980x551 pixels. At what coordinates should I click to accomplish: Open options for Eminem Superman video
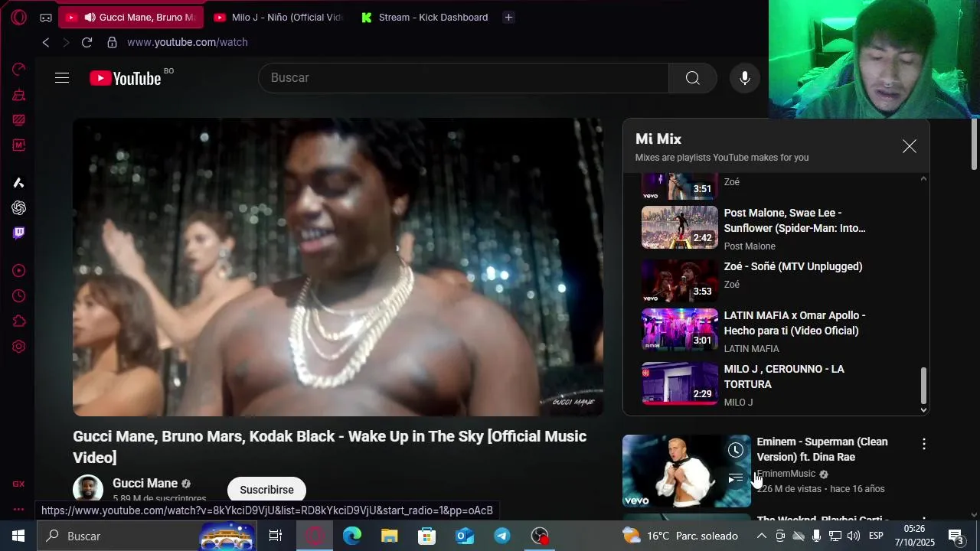924,444
